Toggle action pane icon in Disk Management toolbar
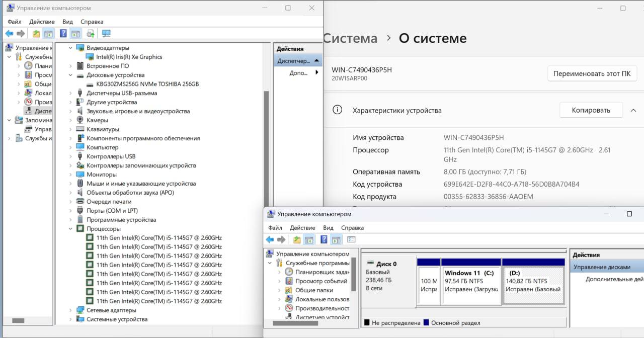The width and height of the screenshot is (644, 338). 336,239
